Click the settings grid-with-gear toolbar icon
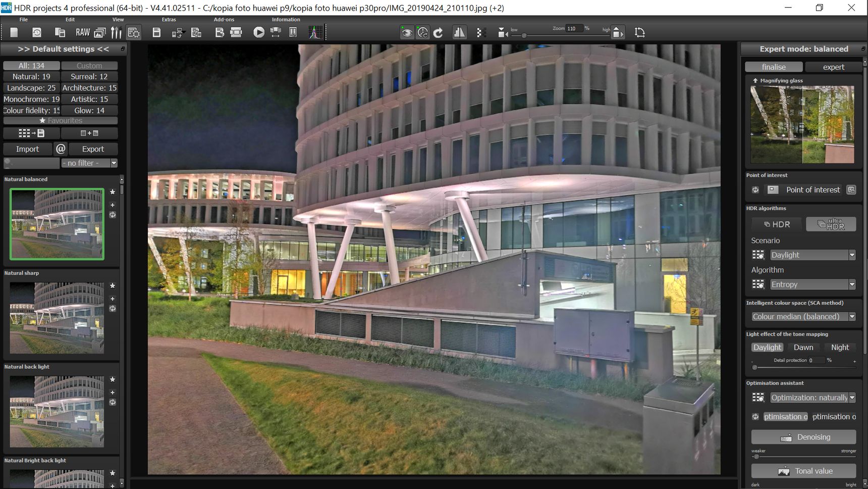This screenshot has width=868, height=489. click(134, 32)
